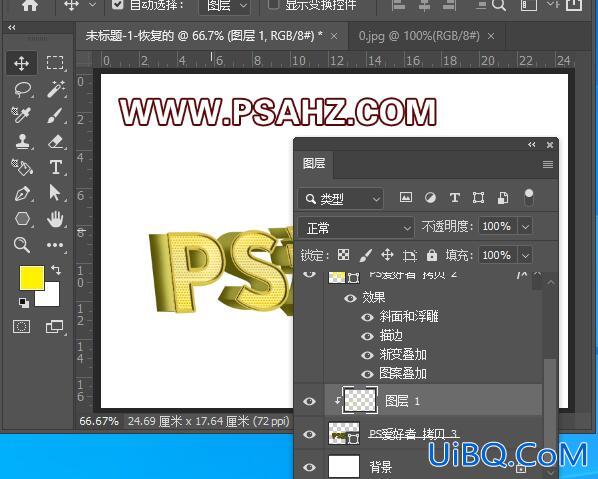Viewport: 598px width, 479px height.
Task: Select the Zoom tool
Action: point(22,244)
